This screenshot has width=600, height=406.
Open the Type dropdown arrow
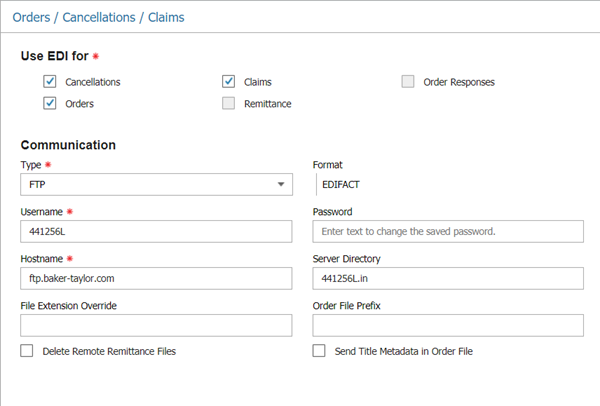(x=281, y=184)
